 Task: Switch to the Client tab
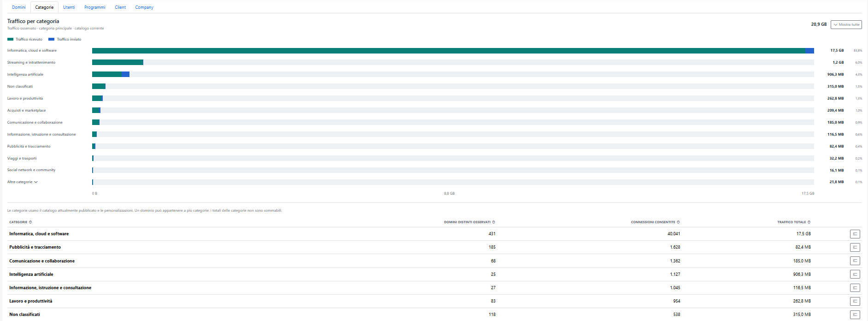click(120, 7)
